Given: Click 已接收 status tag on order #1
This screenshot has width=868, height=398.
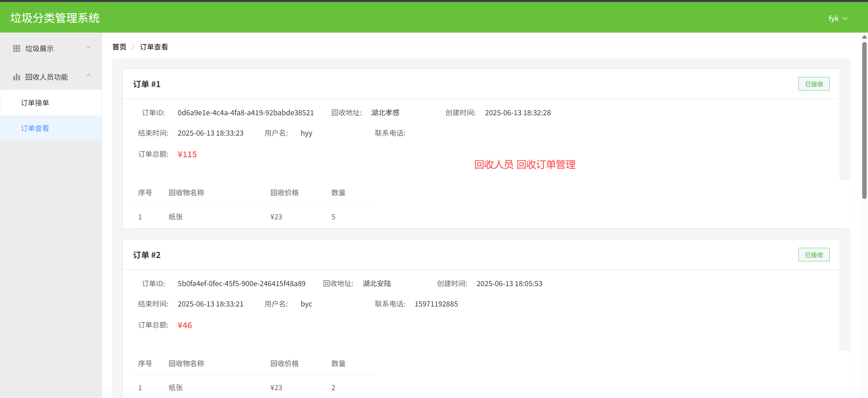Looking at the screenshot, I should [x=814, y=84].
